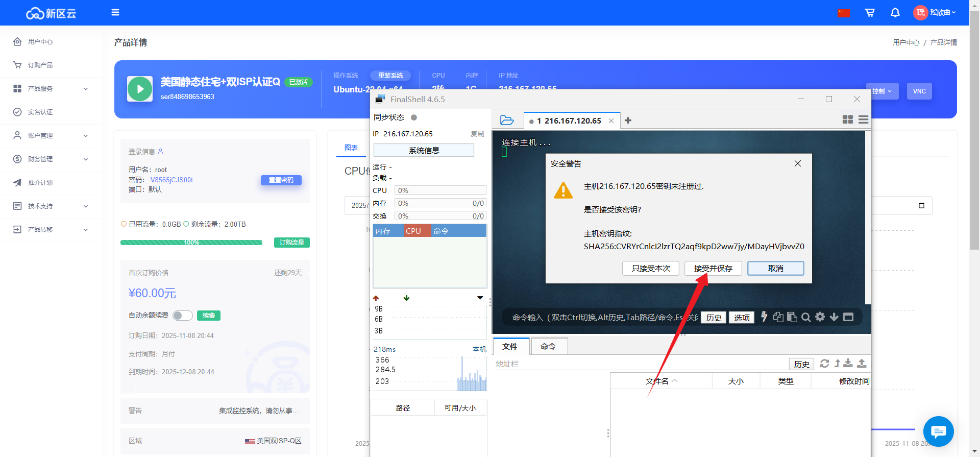
Task: Click the 接受并保存 button
Action: [x=713, y=269]
